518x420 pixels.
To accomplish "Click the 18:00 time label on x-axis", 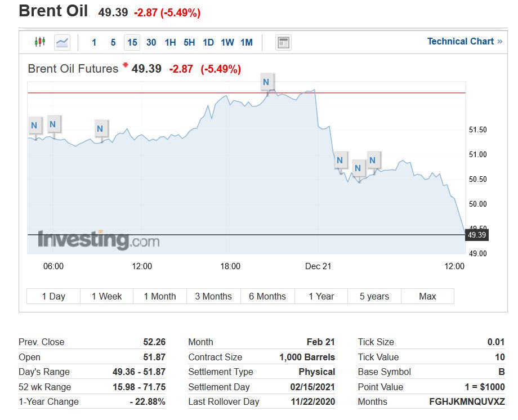I will pyautogui.click(x=230, y=266).
